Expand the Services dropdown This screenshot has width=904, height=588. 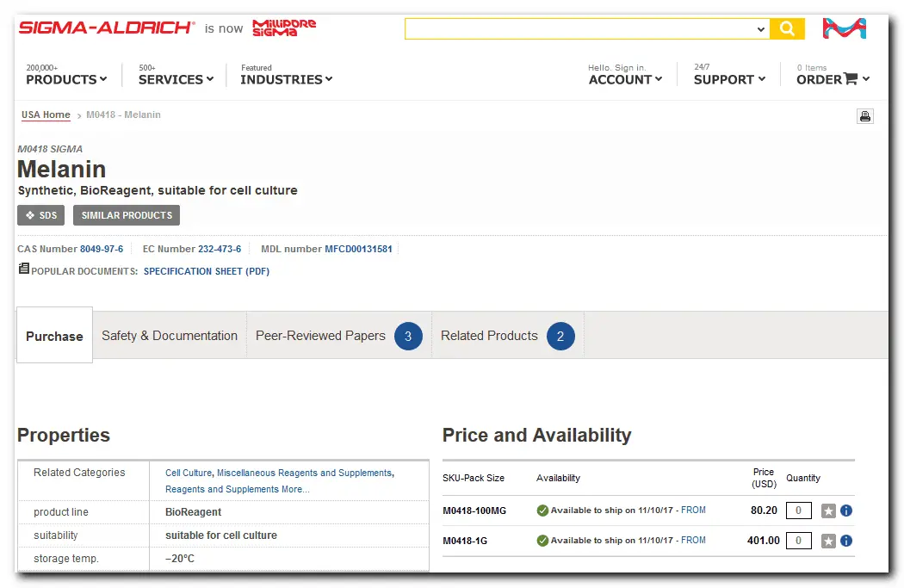pyautogui.click(x=176, y=79)
